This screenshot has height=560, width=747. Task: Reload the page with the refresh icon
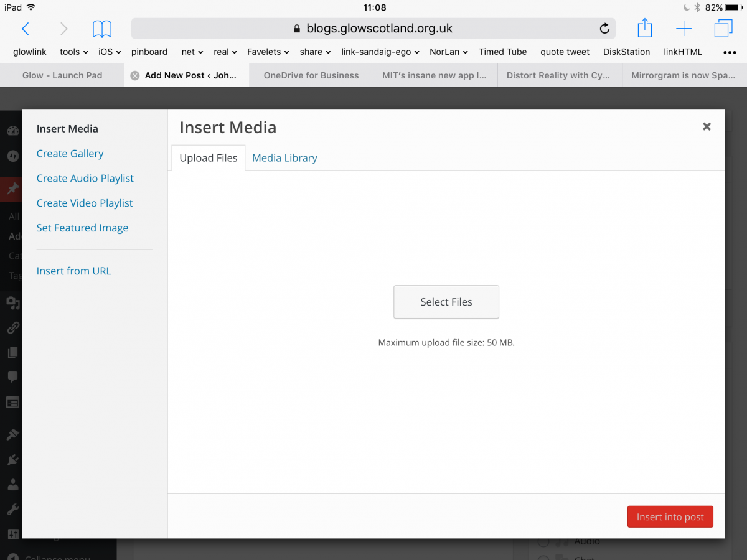tap(604, 29)
